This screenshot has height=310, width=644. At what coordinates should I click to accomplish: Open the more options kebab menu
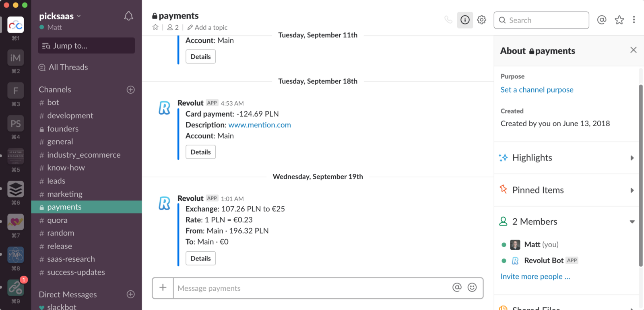pos(634,20)
